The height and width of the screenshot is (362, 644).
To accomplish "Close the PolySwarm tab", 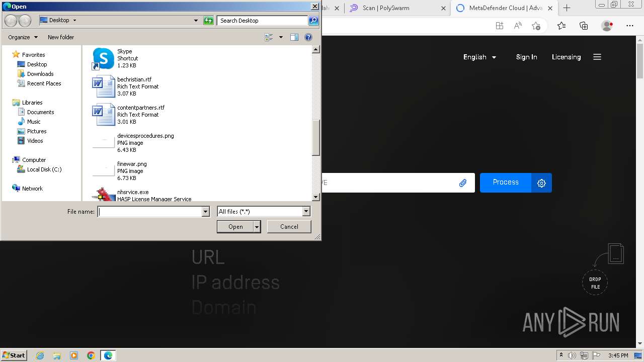I will click(443, 8).
